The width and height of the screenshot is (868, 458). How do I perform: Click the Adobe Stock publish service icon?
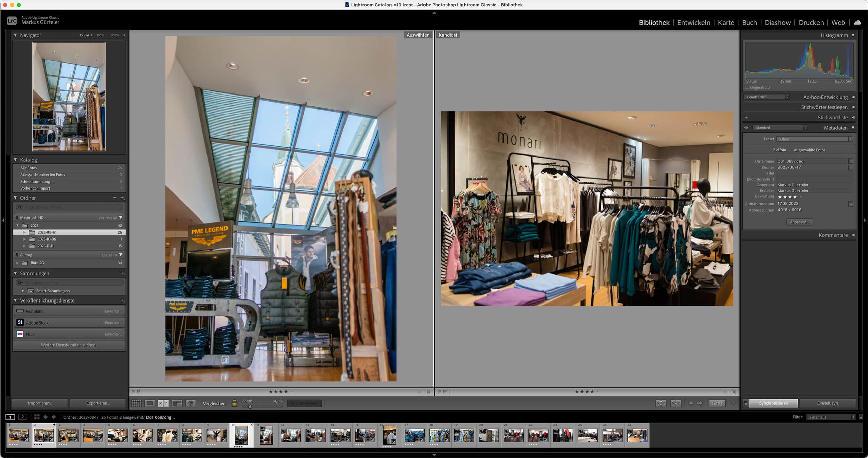click(x=20, y=322)
